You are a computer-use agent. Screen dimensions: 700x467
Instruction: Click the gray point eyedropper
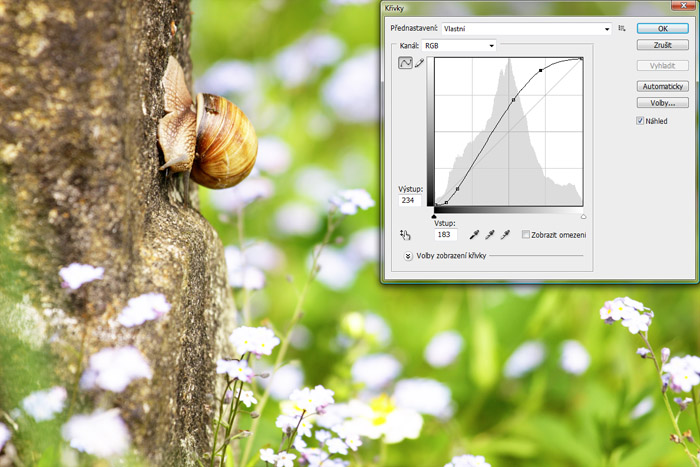click(x=490, y=235)
